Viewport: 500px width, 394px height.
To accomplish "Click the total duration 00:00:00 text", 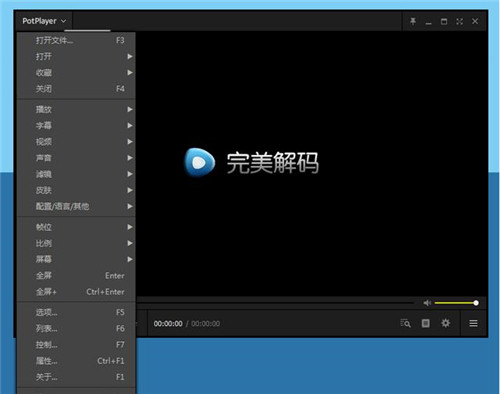I will [206, 324].
